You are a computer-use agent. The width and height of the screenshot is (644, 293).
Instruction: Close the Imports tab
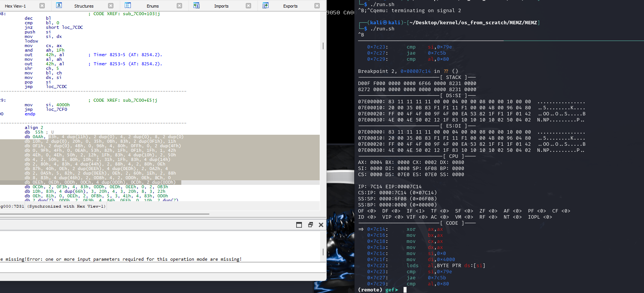[248, 6]
